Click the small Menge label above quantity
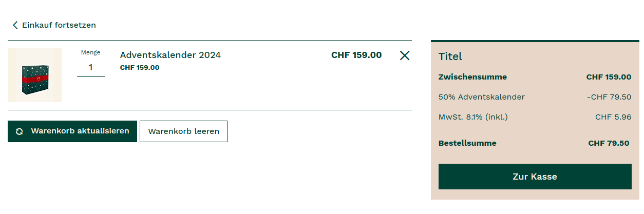 coord(91,52)
